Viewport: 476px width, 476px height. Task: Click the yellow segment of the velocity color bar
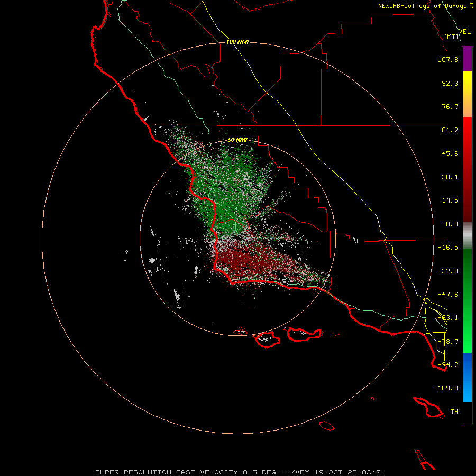467,94
